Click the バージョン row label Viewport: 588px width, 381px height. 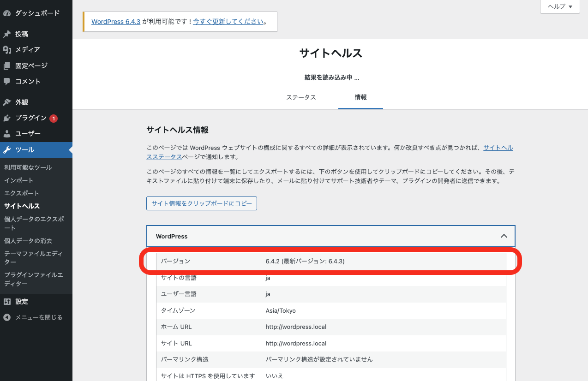point(175,262)
